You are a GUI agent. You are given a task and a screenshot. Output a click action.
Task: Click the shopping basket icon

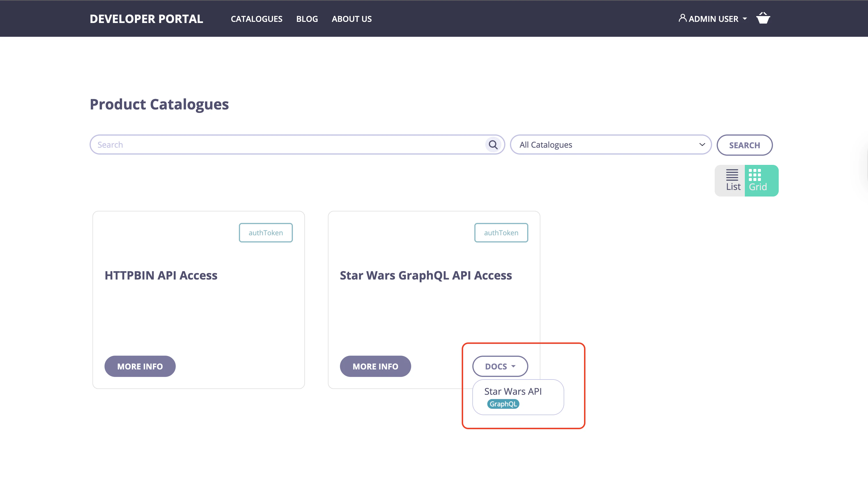point(763,18)
